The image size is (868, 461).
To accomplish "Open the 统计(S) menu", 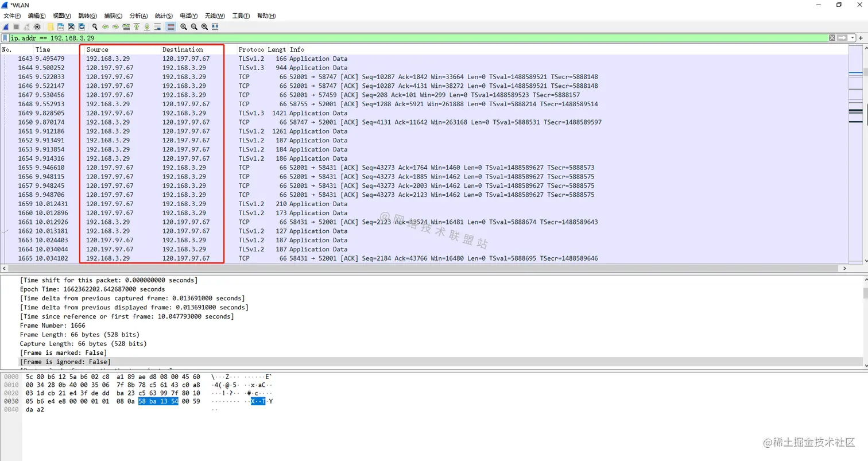I will 164,16.
